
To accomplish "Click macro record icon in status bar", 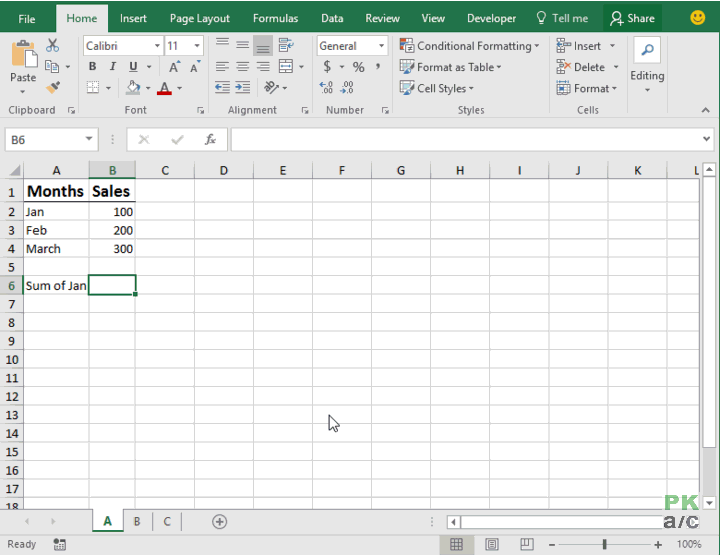I will (x=60, y=544).
